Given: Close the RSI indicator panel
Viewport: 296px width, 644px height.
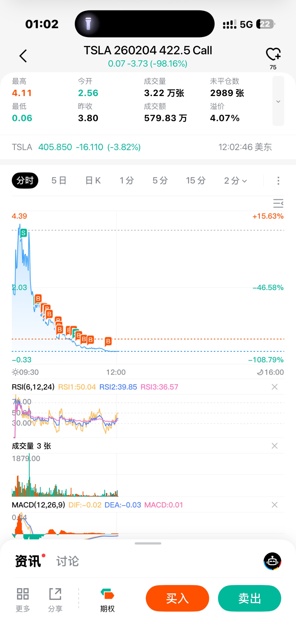Looking at the screenshot, I should point(275,387).
